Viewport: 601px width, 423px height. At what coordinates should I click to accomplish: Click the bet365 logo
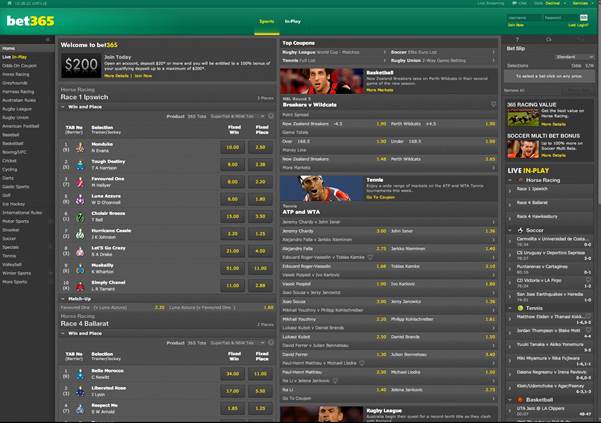pyautogui.click(x=31, y=21)
